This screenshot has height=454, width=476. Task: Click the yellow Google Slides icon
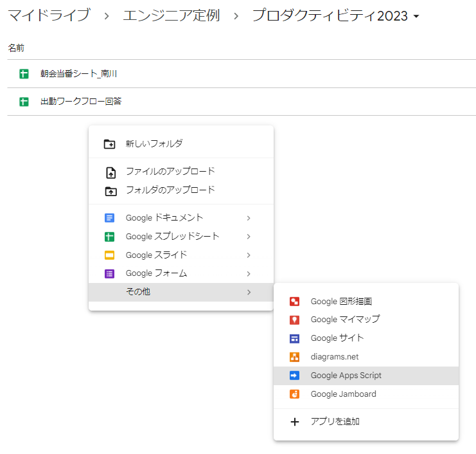click(110, 255)
